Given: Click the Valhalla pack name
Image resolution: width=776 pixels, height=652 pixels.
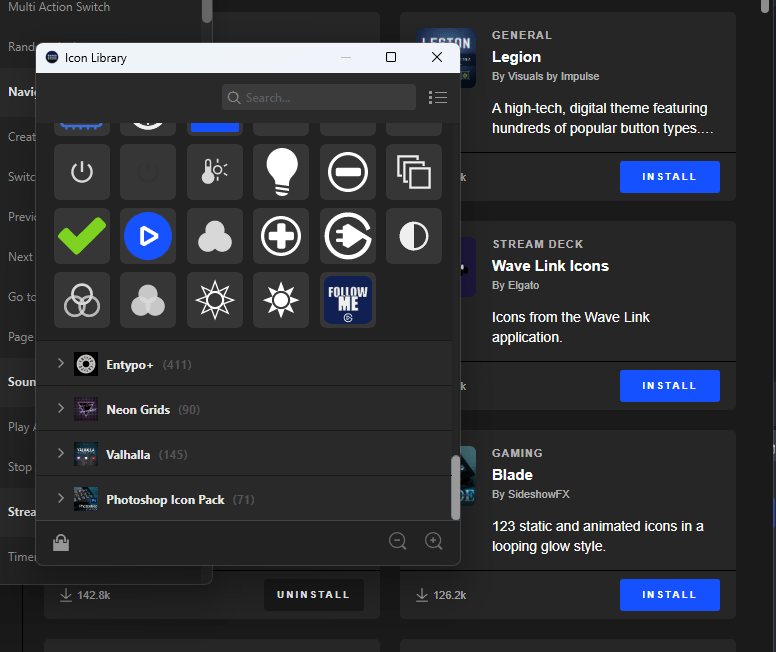Looking at the screenshot, I should (x=128, y=455).
